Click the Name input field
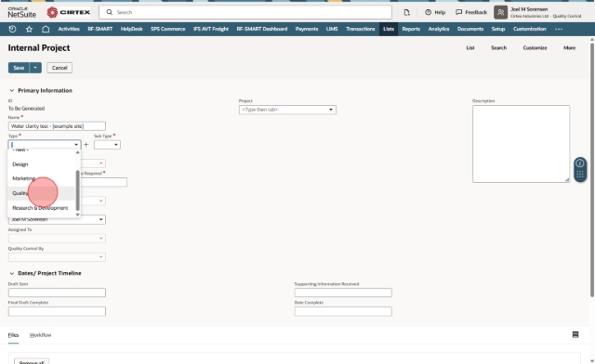Image resolution: width=595 pixels, height=364 pixels. (57, 126)
